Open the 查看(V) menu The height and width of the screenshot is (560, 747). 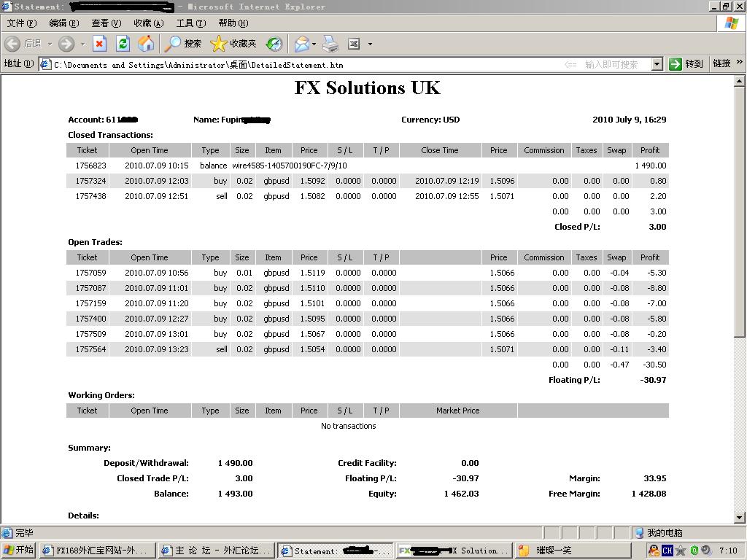click(x=107, y=23)
